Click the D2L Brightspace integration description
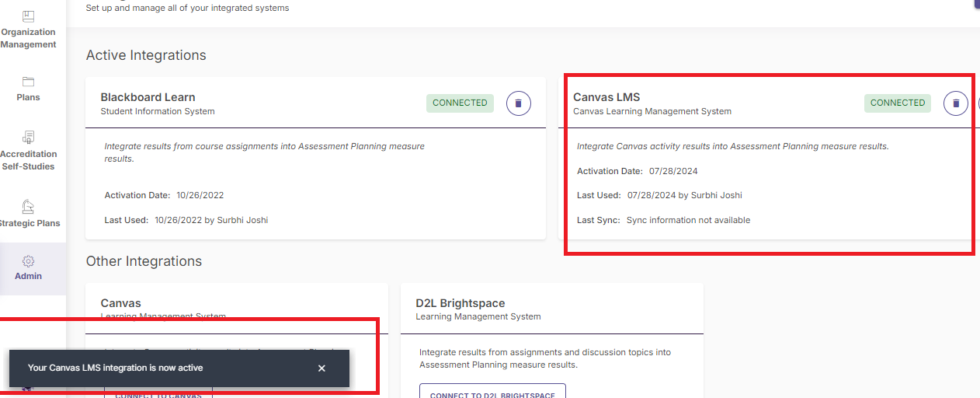Screen dimensions: 980x398 point(545,358)
